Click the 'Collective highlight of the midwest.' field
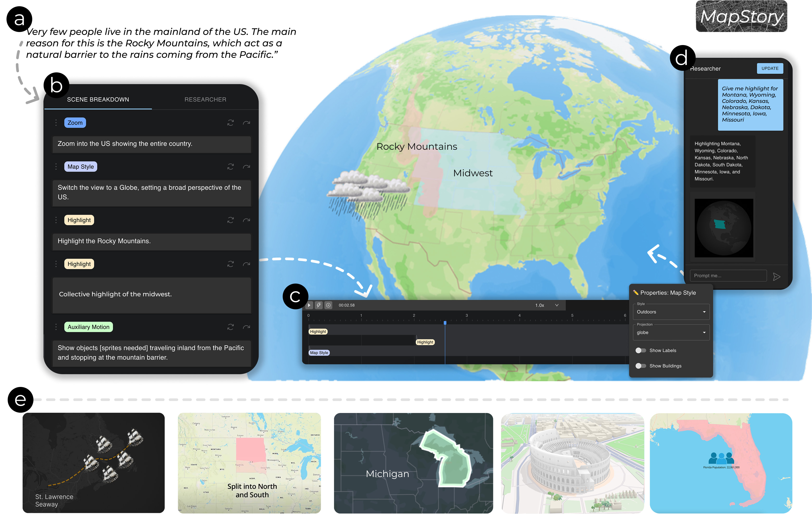This screenshot has height=520, width=812. click(x=152, y=295)
